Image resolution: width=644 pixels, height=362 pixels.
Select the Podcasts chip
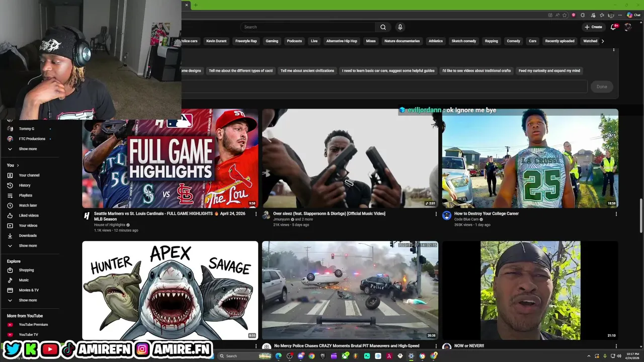click(x=294, y=41)
